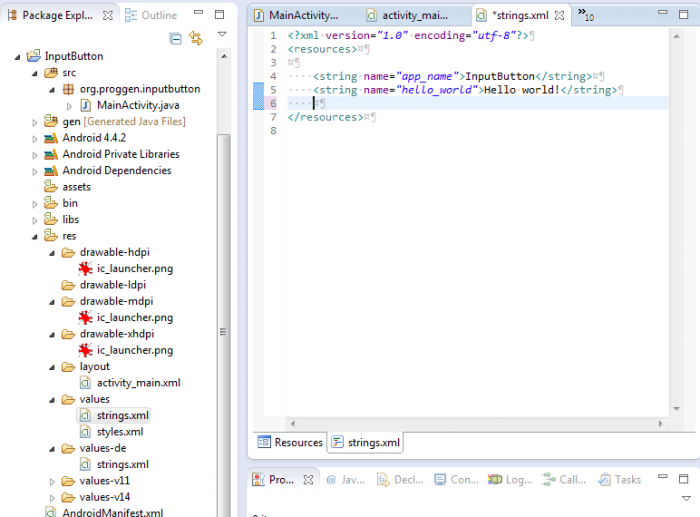700x517 pixels.
Task: Place cursor on line 6 of strings.xml
Action: pyautogui.click(x=400, y=103)
